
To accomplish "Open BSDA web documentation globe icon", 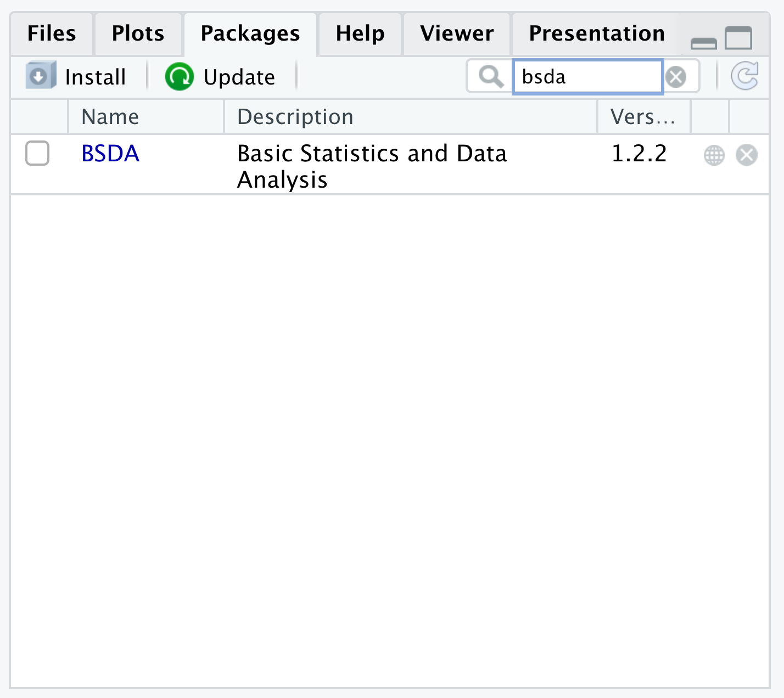I will pyautogui.click(x=714, y=155).
